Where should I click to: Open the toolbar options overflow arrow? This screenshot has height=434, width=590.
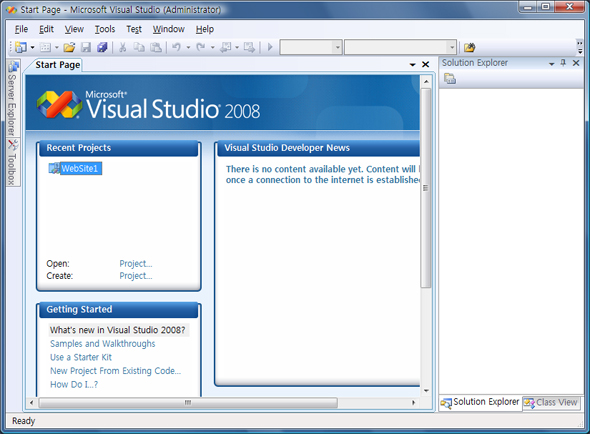tap(580, 47)
